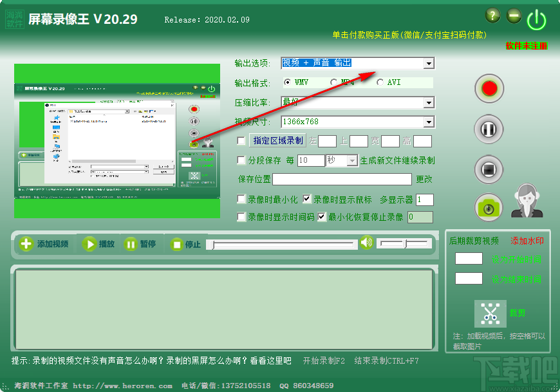
Task: Click the 左 coordinate field
Action: coord(327,142)
